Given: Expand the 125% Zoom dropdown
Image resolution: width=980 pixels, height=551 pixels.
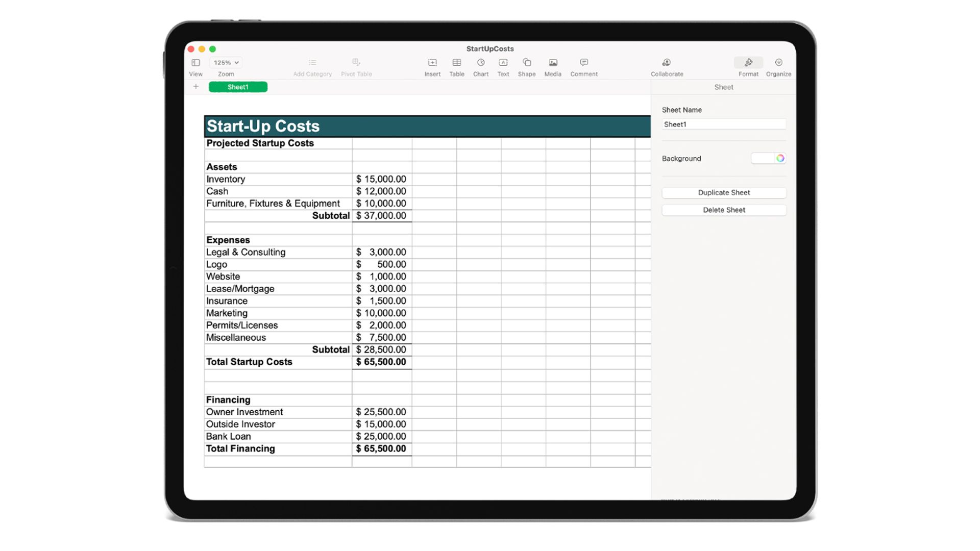Looking at the screenshot, I should point(226,63).
